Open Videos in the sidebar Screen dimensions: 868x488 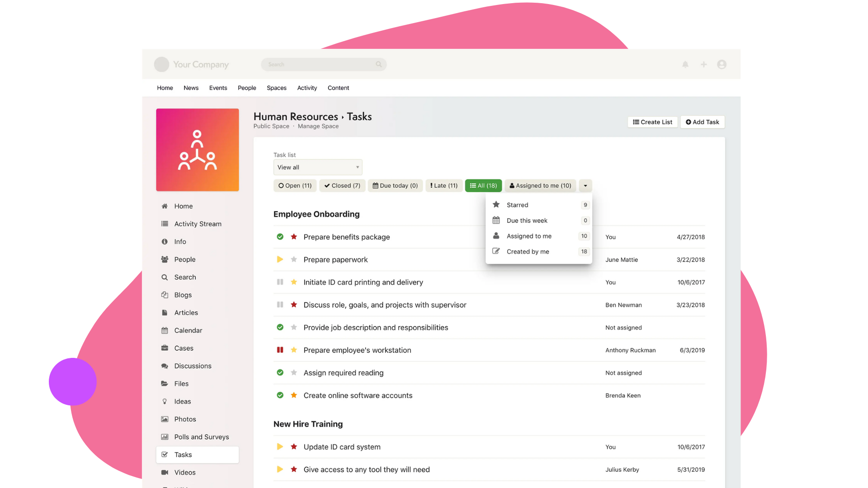[x=184, y=473]
